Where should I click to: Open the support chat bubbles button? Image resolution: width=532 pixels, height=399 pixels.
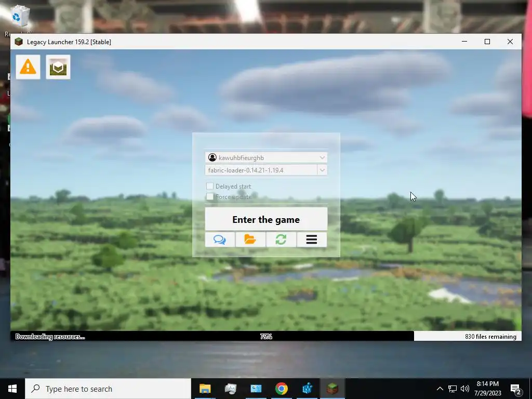pyautogui.click(x=220, y=240)
